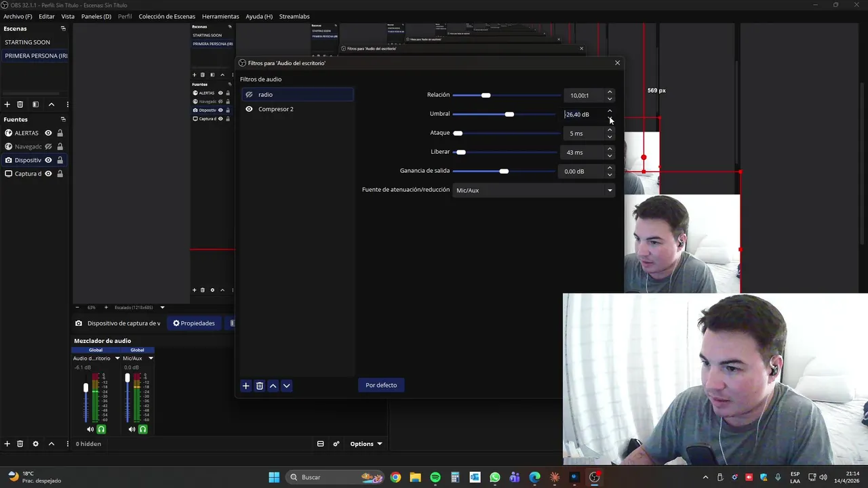Viewport: 868px width, 488px height.
Task: Move scene up with the arrow under Escenas
Action: [x=51, y=104]
